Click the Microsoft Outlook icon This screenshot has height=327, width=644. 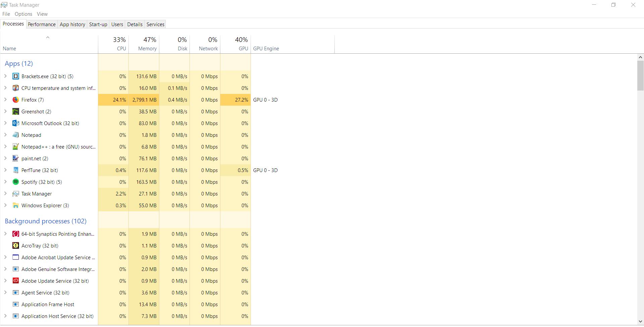[15, 123]
